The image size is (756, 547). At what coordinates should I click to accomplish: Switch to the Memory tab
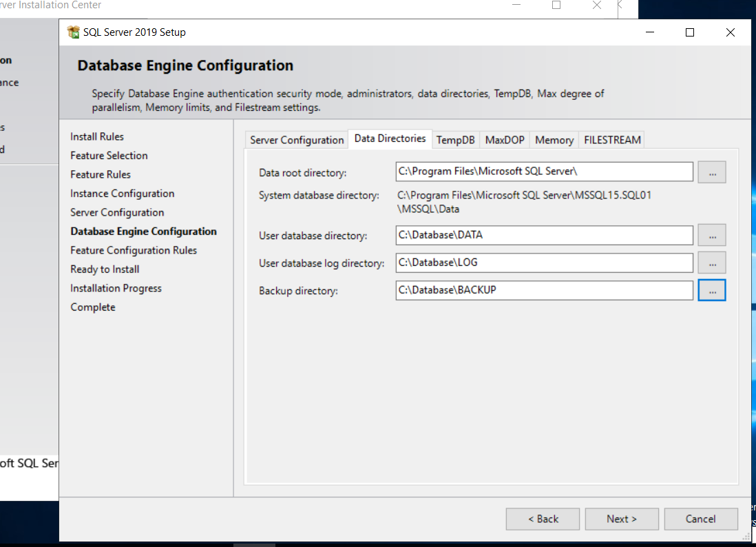[554, 140]
